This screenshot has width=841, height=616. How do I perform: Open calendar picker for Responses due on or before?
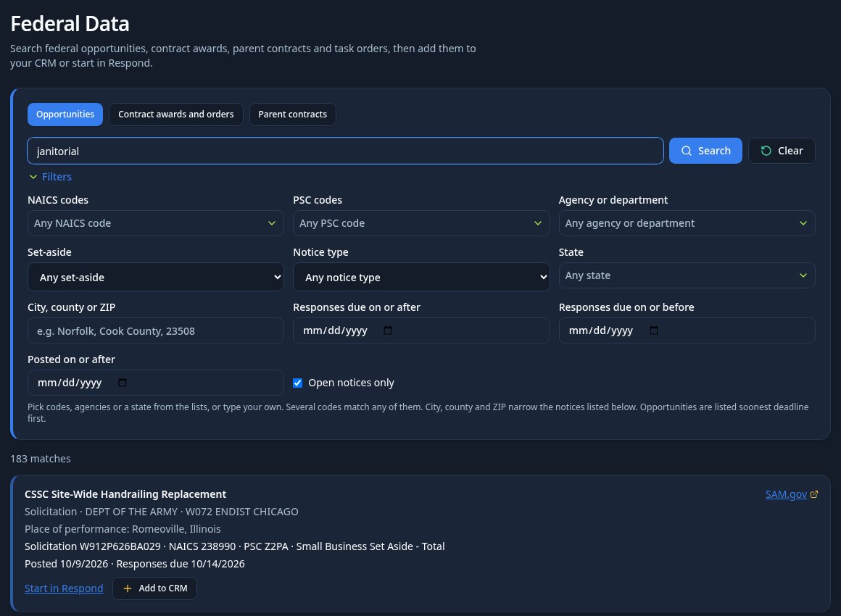pos(653,330)
